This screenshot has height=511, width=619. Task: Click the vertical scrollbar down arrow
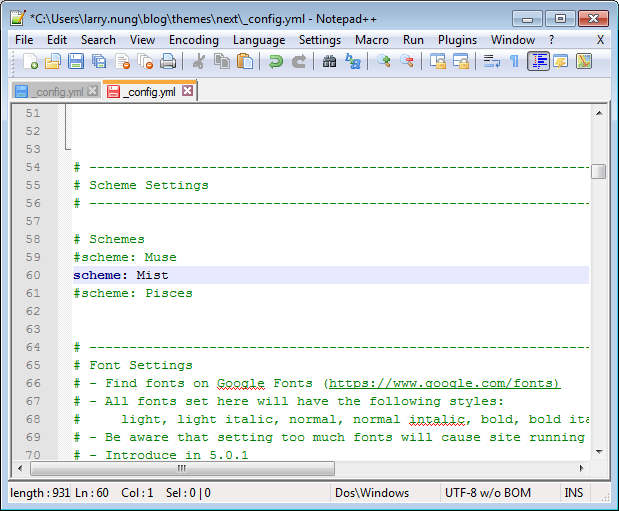(599, 451)
